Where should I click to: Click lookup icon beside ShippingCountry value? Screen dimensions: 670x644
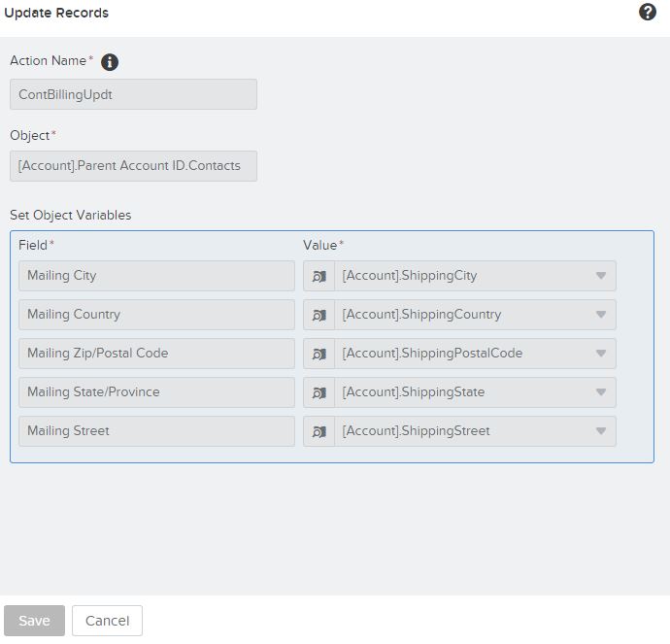point(318,315)
